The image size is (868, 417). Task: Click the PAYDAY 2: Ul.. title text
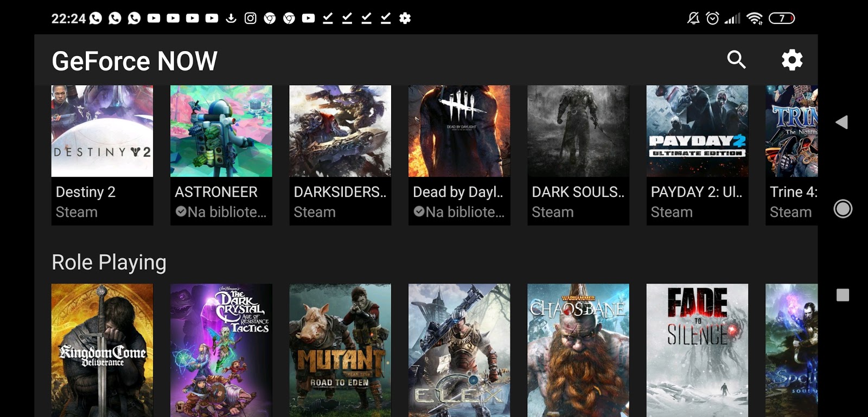pos(697,192)
